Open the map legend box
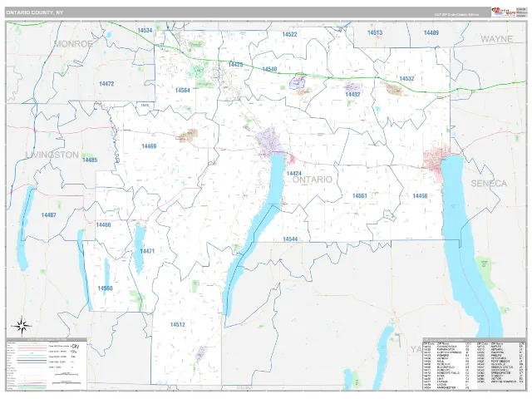532x399 pixels. click(47, 364)
